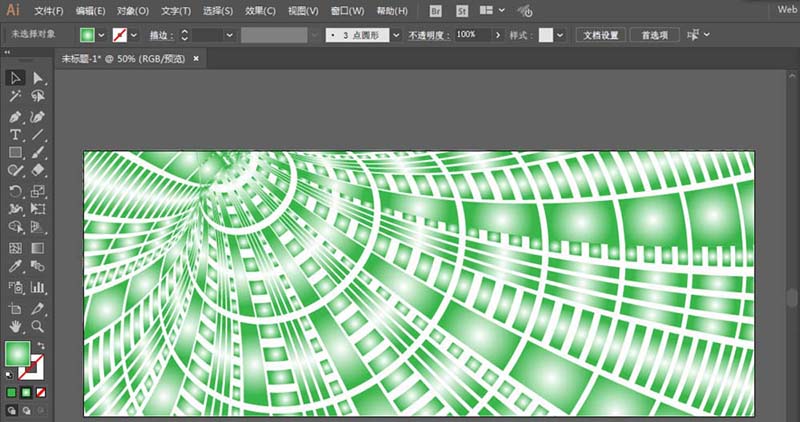Click the 首选项 button
Image resolution: width=800 pixels, height=422 pixels.
(x=655, y=35)
